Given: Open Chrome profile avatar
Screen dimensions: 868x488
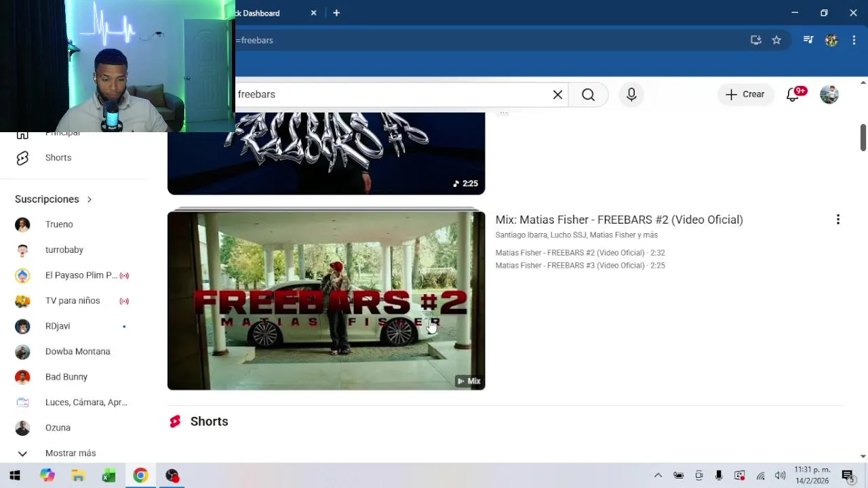Looking at the screenshot, I should (x=831, y=41).
